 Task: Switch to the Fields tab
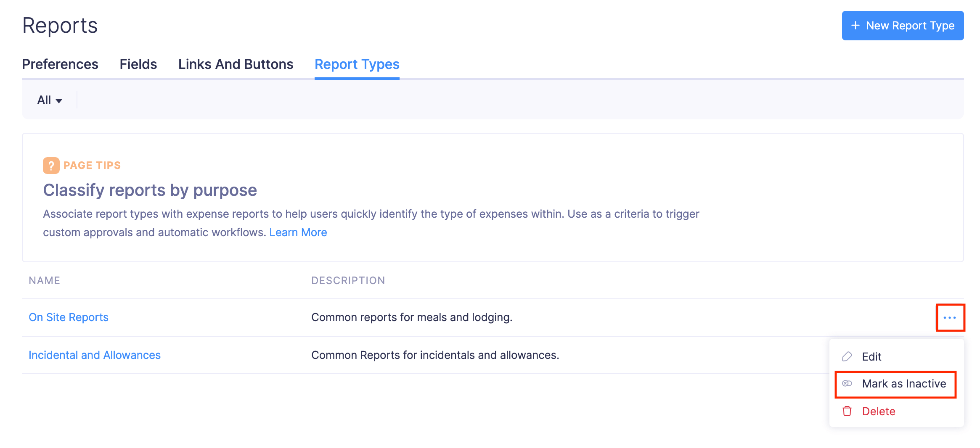[x=138, y=64]
